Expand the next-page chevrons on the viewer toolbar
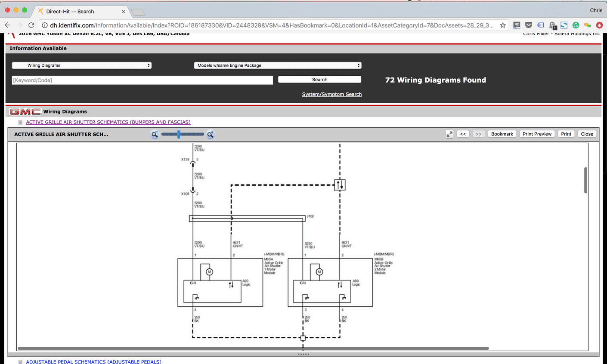This screenshot has width=607, height=364. [478, 134]
